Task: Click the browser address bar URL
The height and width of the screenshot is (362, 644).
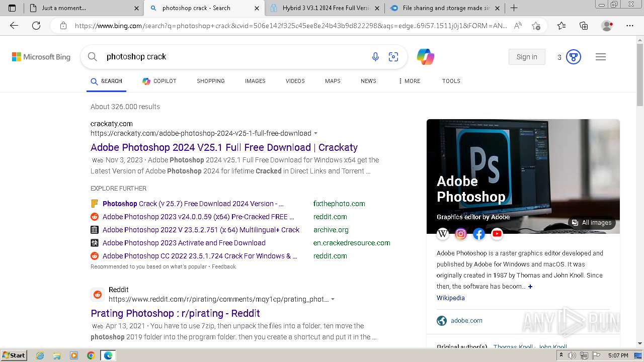Action: [291, 26]
